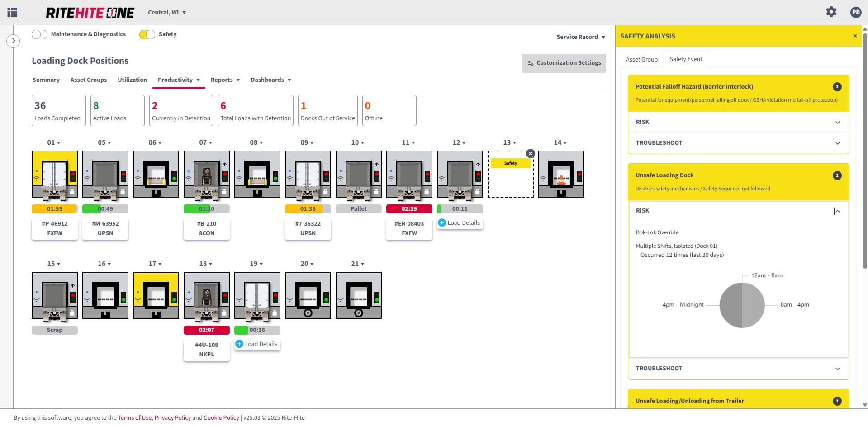Click the PB user profile avatar
Screen dimensions: 868x426
click(x=855, y=13)
